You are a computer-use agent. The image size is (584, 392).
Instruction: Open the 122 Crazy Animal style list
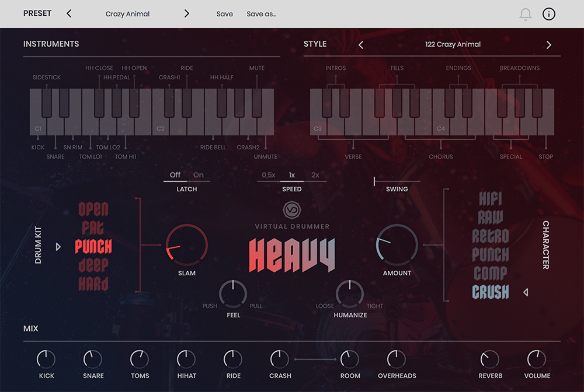click(x=453, y=44)
